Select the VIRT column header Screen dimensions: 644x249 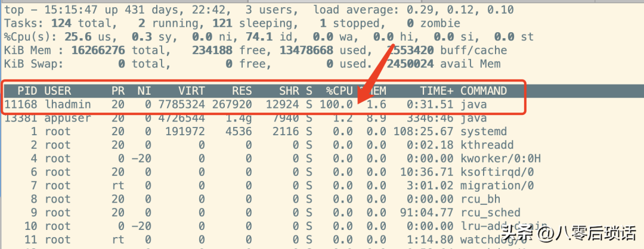coord(191,90)
